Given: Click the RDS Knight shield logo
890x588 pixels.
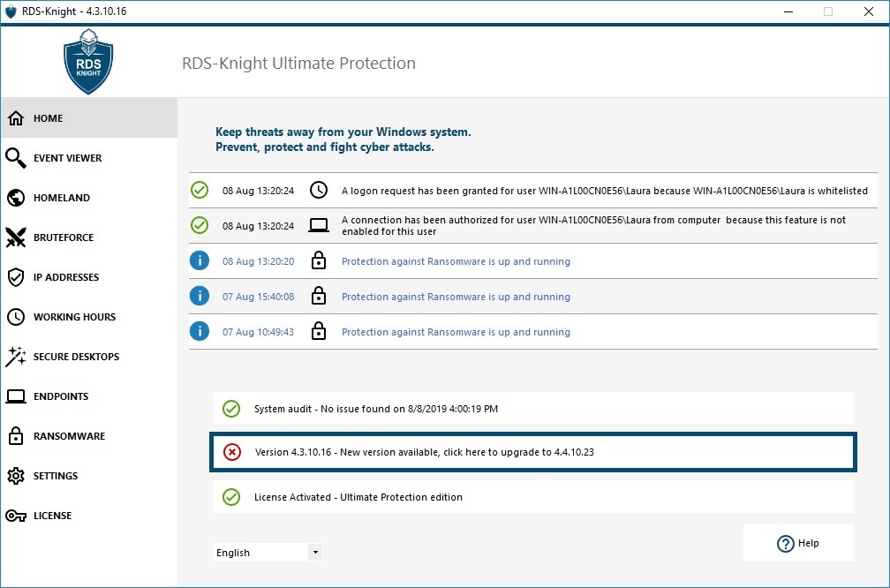Looking at the screenshot, I should click(x=88, y=62).
